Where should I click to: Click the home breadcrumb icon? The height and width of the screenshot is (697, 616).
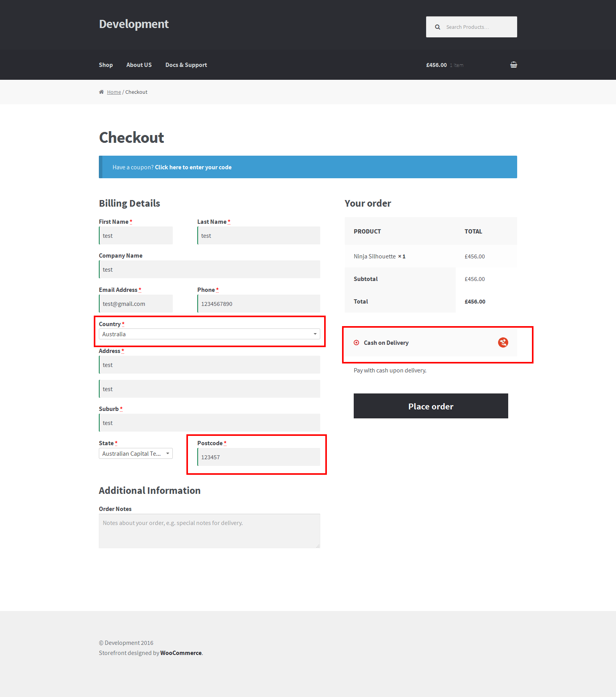click(x=101, y=92)
